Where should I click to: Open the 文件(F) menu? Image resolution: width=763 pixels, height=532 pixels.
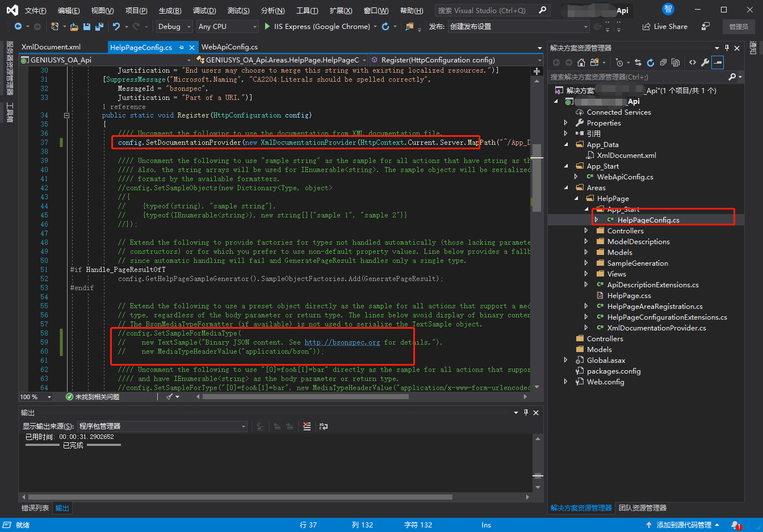click(36, 11)
